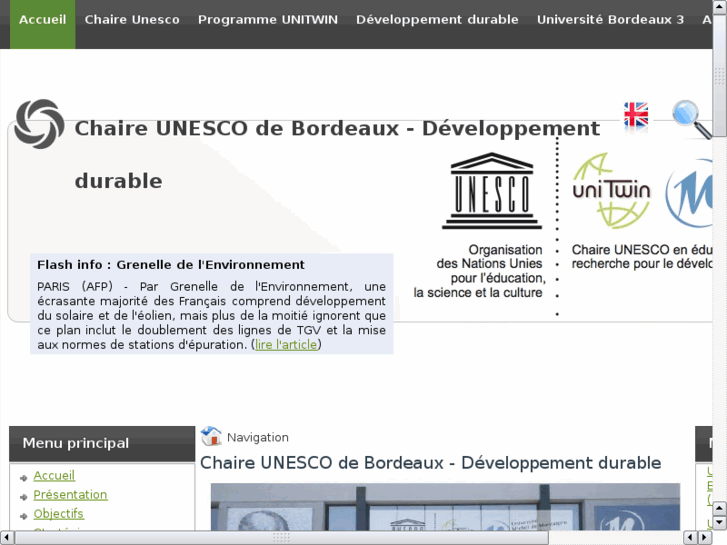This screenshot has height=545, width=727.
Task: Open search with the magnifying glass icon
Action: click(x=692, y=119)
